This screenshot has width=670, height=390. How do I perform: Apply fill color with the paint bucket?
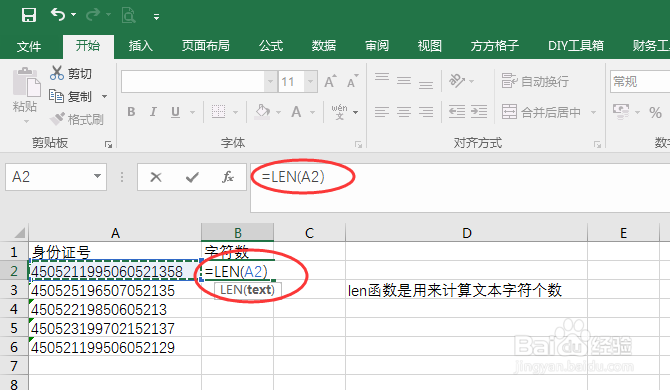click(262, 112)
